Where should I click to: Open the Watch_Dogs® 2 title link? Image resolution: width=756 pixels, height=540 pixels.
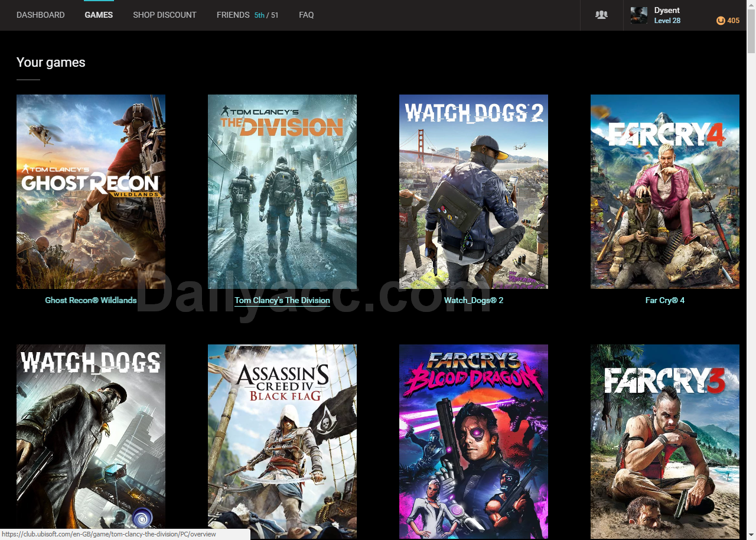(x=474, y=300)
